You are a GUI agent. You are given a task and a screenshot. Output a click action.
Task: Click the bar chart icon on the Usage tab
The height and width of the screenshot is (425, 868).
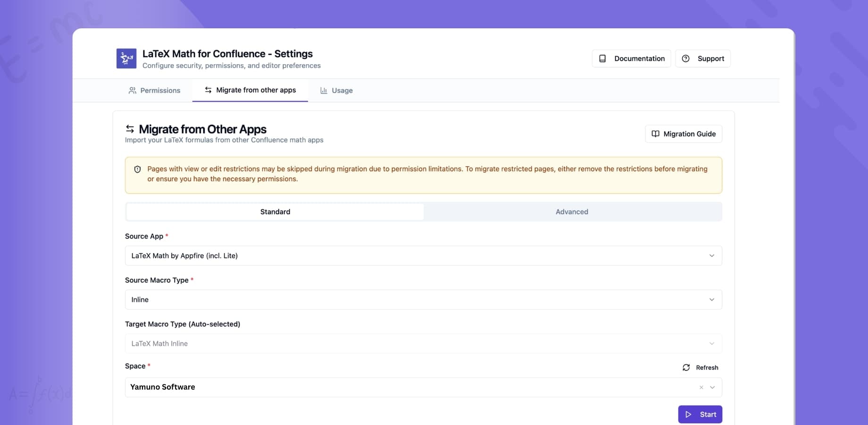(x=323, y=90)
